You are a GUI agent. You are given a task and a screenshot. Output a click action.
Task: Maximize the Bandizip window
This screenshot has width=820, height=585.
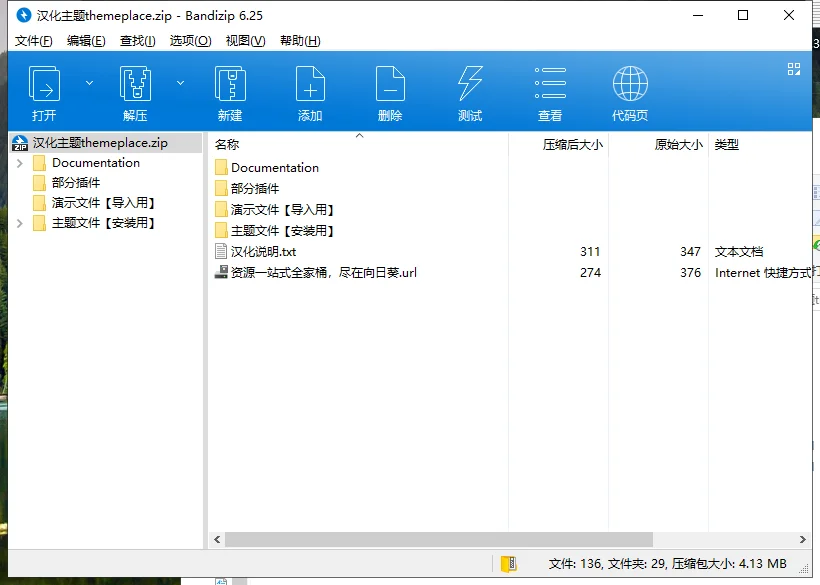[x=743, y=15]
